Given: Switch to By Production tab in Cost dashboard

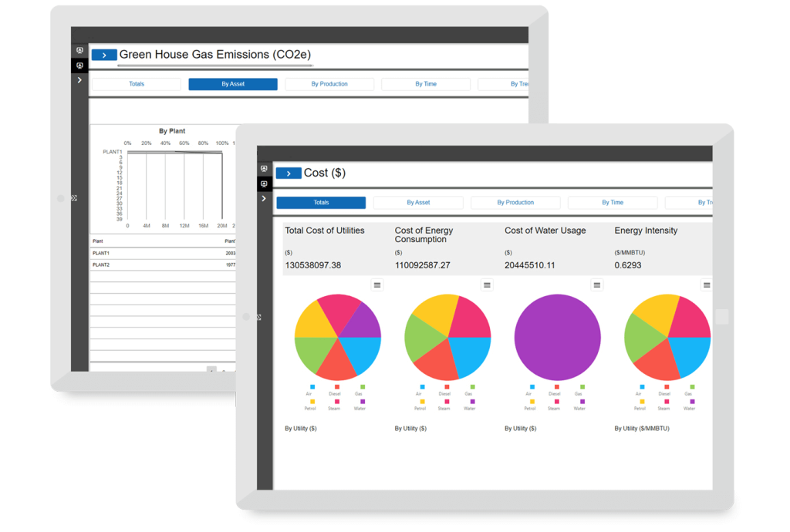Looking at the screenshot, I should click(515, 203).
